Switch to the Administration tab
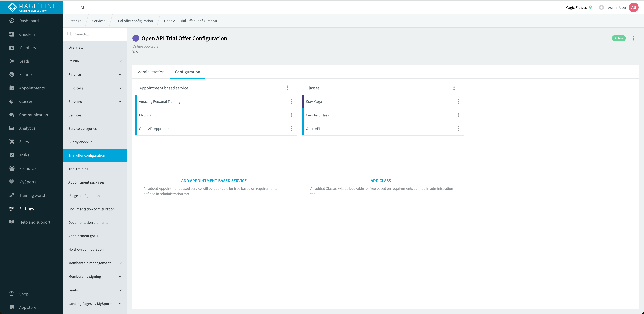Image resolution: width=644 pixels, height=314 pixels. [x=151, y=72]
